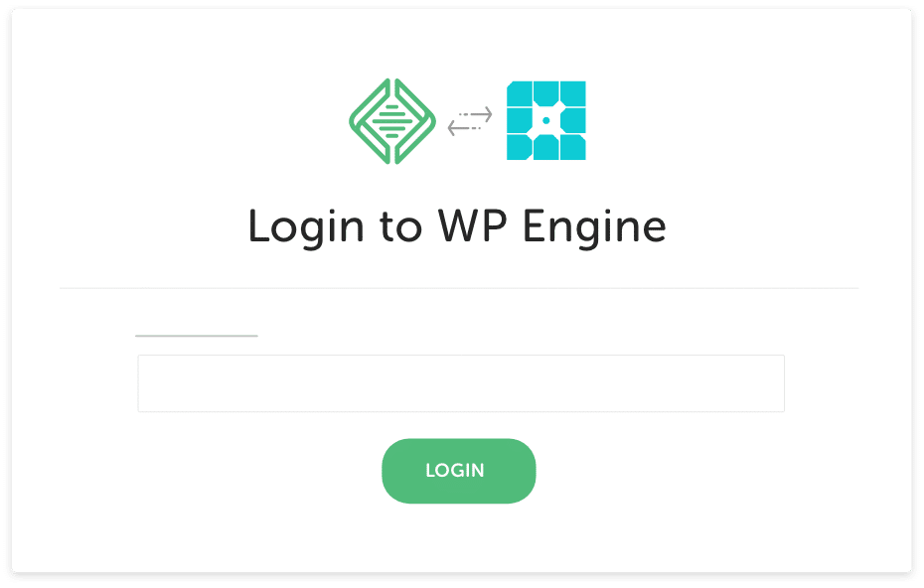Click the teal WP Engine grid logo
924x588 pixels.
point(546,121)
